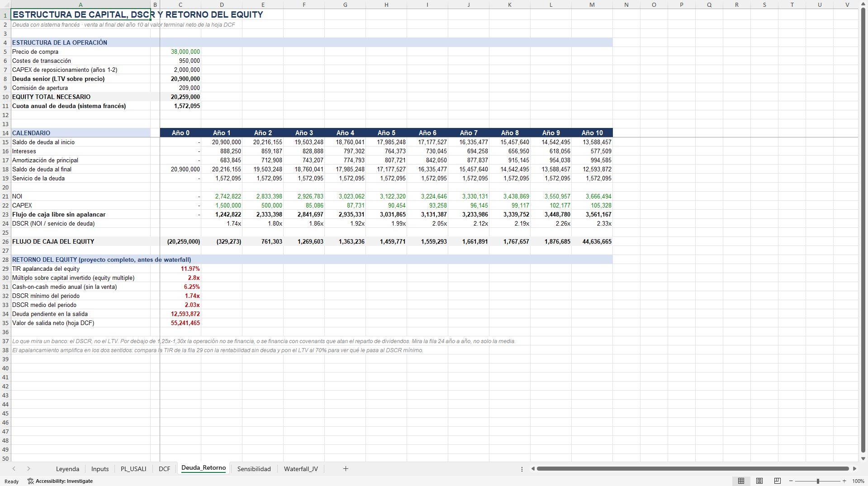Select Cuota anual value 1,572,095 in row 11
868x486 pixels.
pyautogui.click(x=180, y=106)
